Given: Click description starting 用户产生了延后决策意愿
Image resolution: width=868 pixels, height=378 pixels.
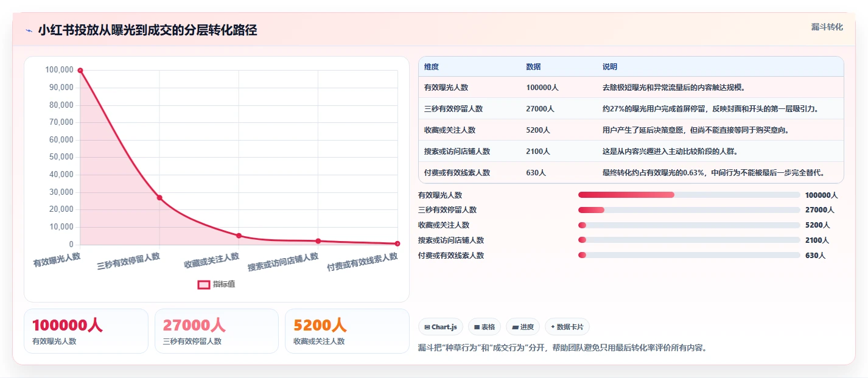Looking at the screenshot, I should (x=696, y=130).
